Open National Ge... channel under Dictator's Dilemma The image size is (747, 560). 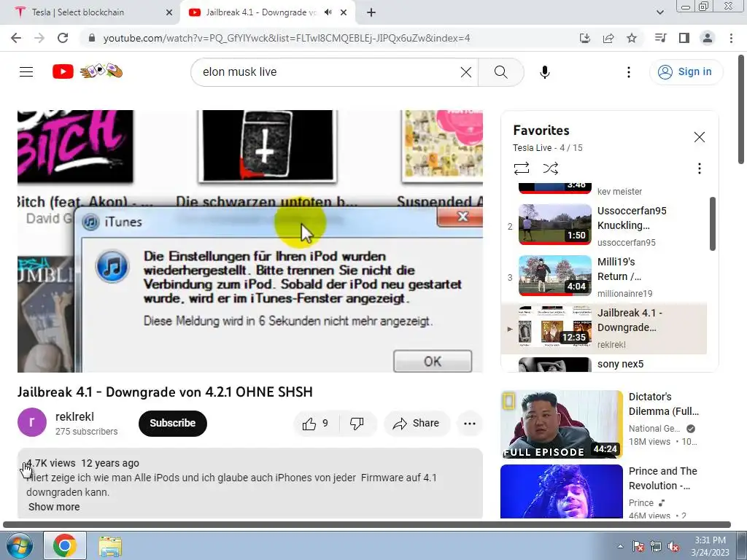click(654, 429)
